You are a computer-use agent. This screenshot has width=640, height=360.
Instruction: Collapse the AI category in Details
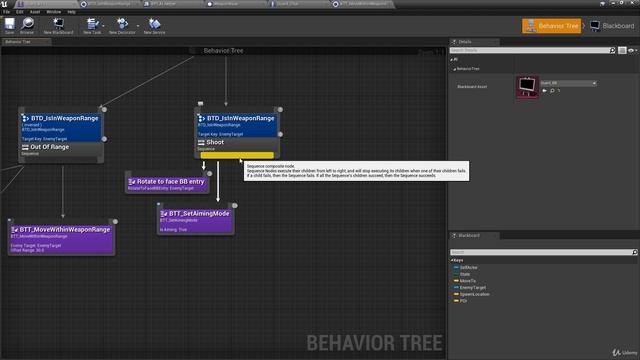[452, 60]
